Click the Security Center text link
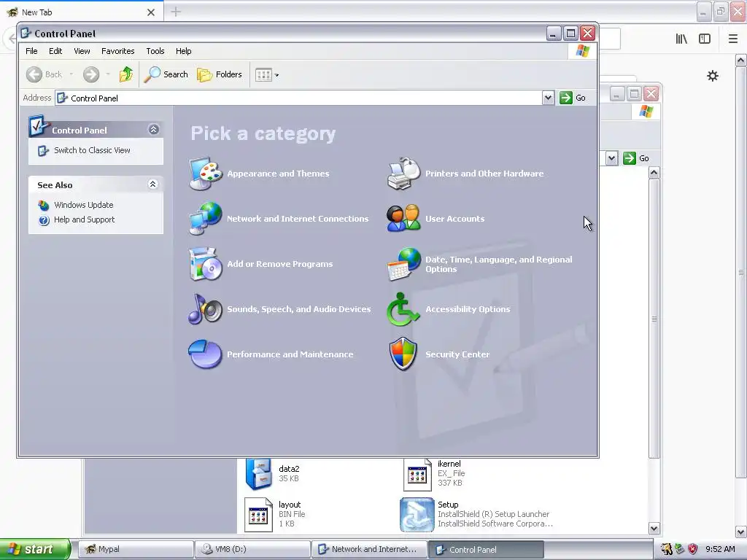 click(x=457, y=354)
